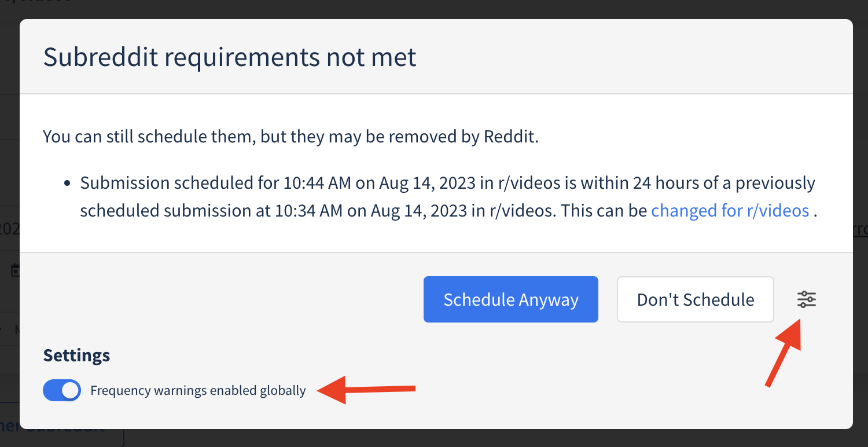The width and height of the screenshot is (868, 447).
Task: Click the white knob of the blue switch
Action: pyautogui.click(x=71, y=390)
